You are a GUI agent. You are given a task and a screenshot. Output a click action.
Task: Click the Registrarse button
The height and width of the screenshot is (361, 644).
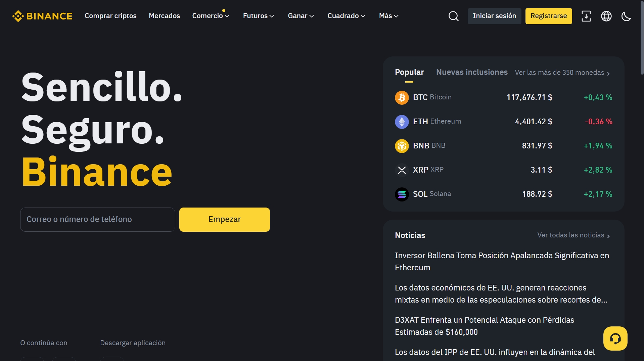(548, 16)
